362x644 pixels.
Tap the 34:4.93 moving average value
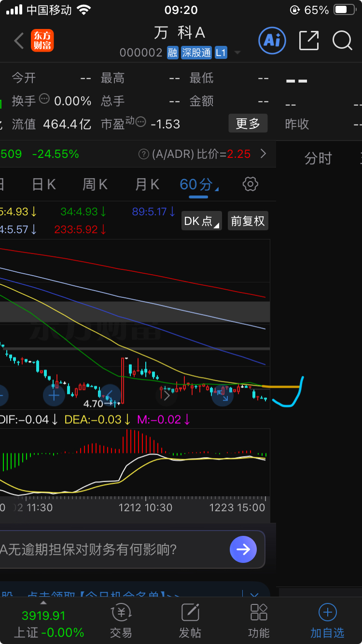pyautogui.click(x=84, y=212)
